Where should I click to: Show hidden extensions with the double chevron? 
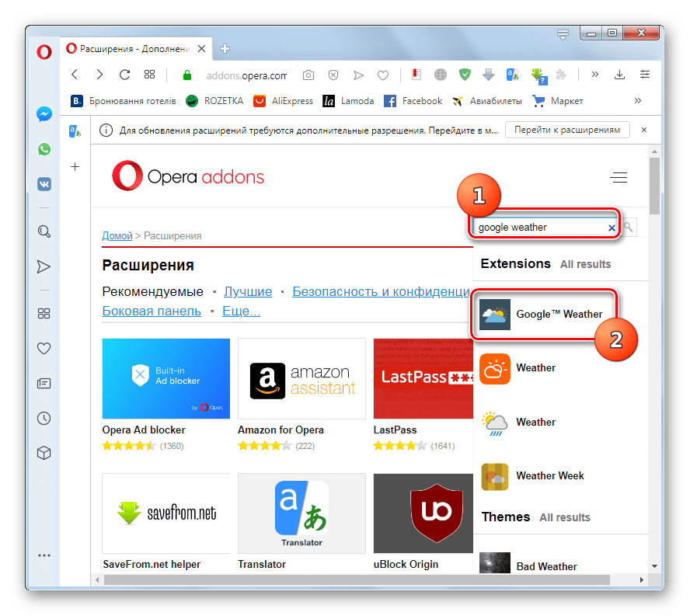pos(595,74)
